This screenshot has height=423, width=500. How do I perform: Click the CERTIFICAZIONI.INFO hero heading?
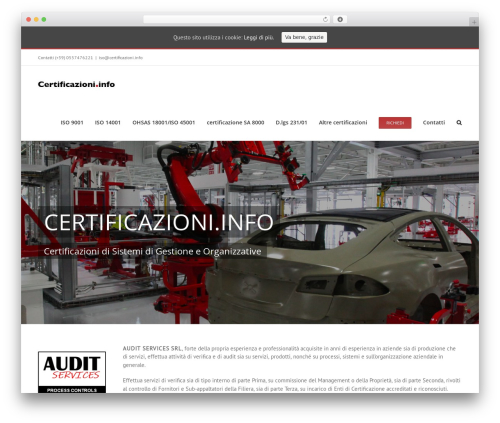159,222
